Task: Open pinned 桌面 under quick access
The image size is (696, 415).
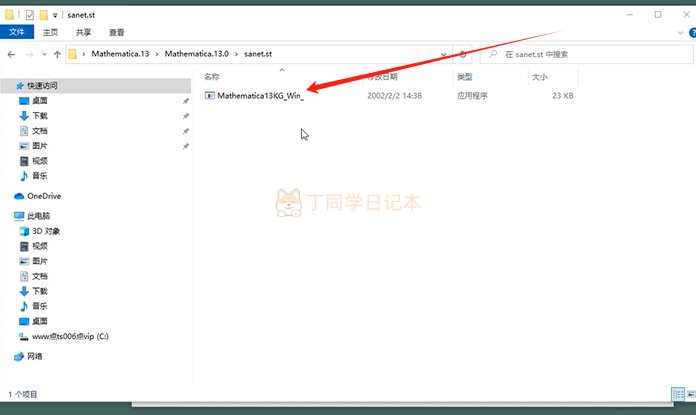Action: coord(40,101)
